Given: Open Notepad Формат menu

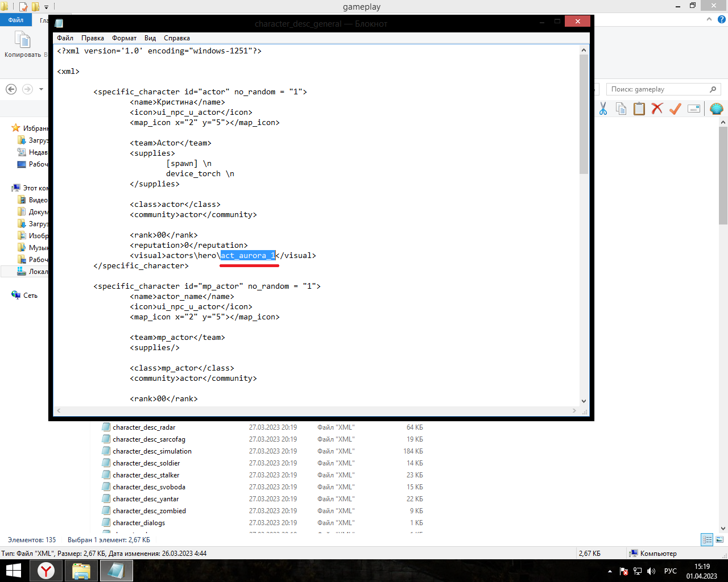Looking at the screenshot, I should click(x=124, y=38).
